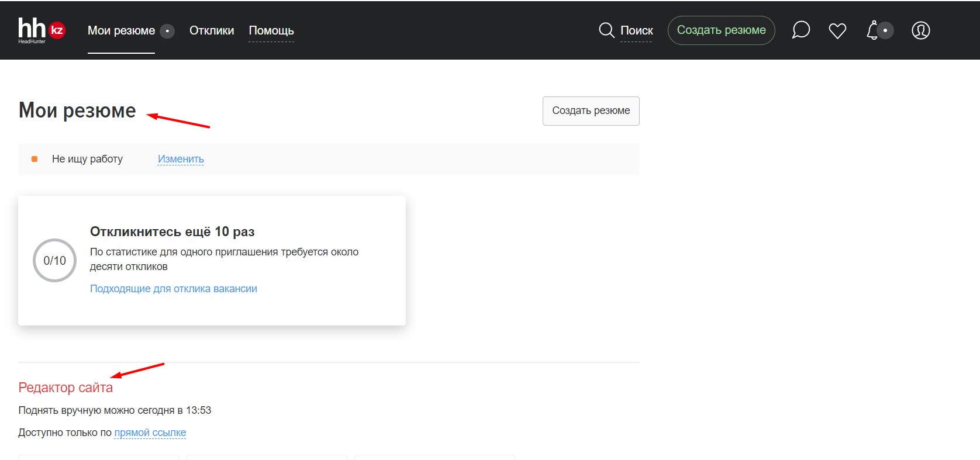Open the Отклики menu item
980x460 pixels.
pyautogui.click(x=212, y=30)
